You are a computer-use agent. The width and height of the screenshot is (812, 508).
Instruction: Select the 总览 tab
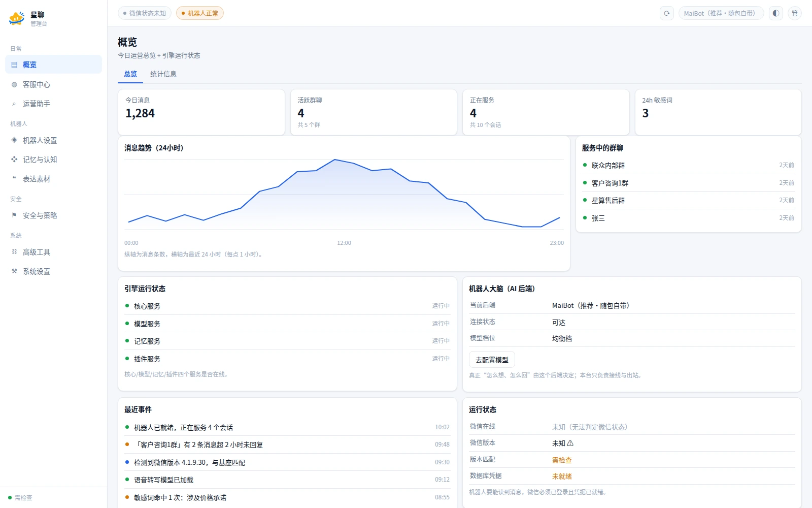pos(130,74)
